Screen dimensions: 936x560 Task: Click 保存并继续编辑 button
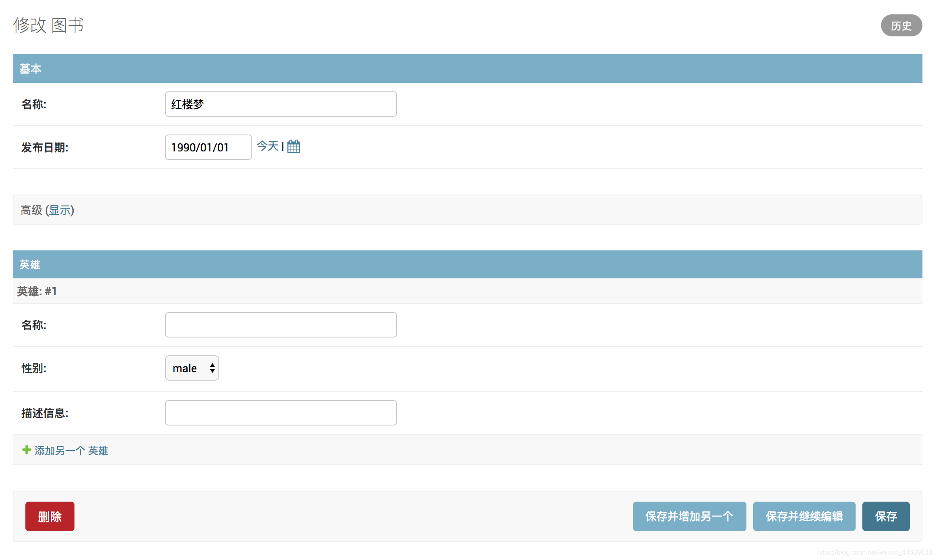click(x=804, y=516)
